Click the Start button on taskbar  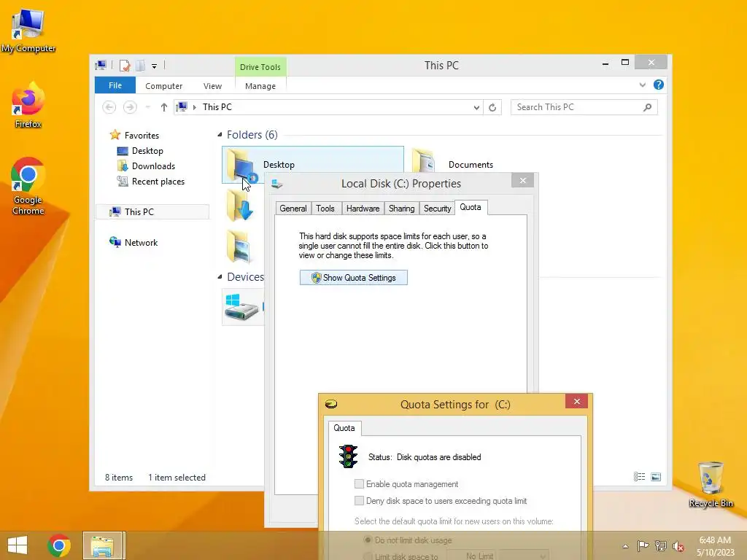(18, 545)
